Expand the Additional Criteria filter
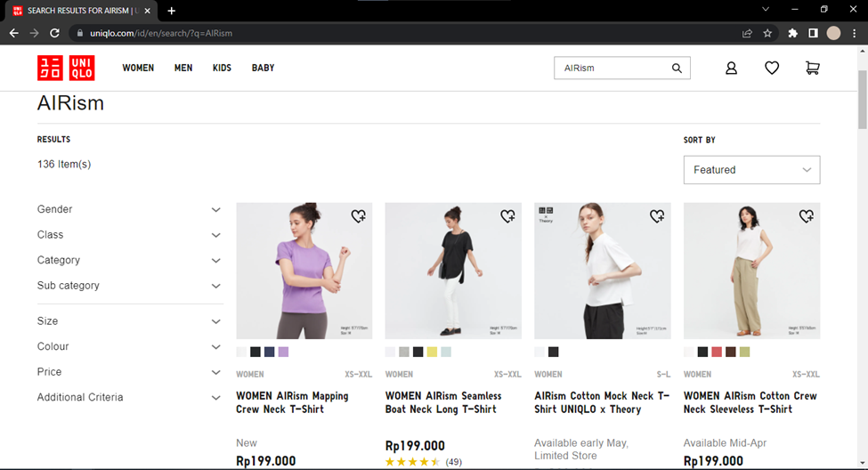Screen dimensions: 868x470 (x=129, y=398)
